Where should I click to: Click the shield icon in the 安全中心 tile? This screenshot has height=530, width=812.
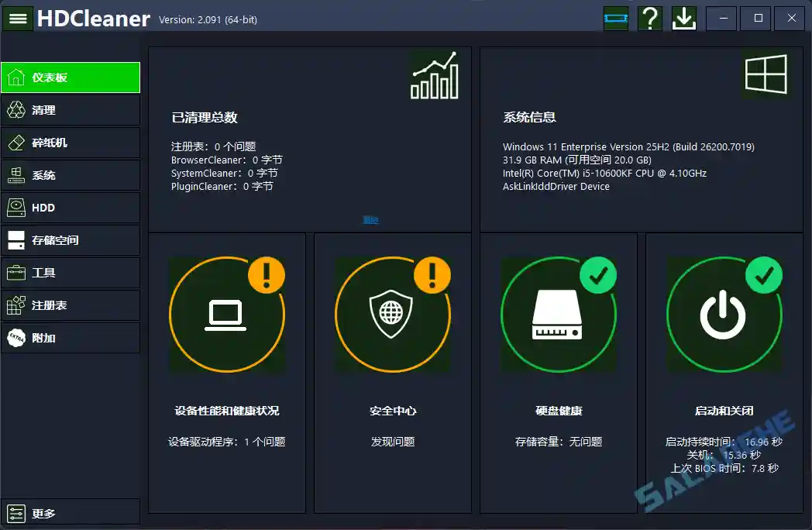click(392, 314)
